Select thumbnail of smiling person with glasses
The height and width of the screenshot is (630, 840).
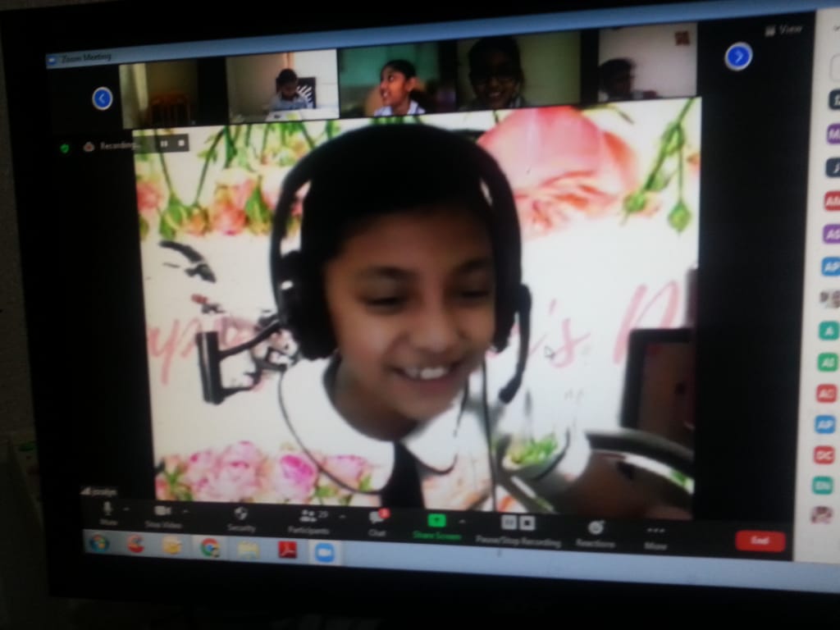(x=519, y=71)
